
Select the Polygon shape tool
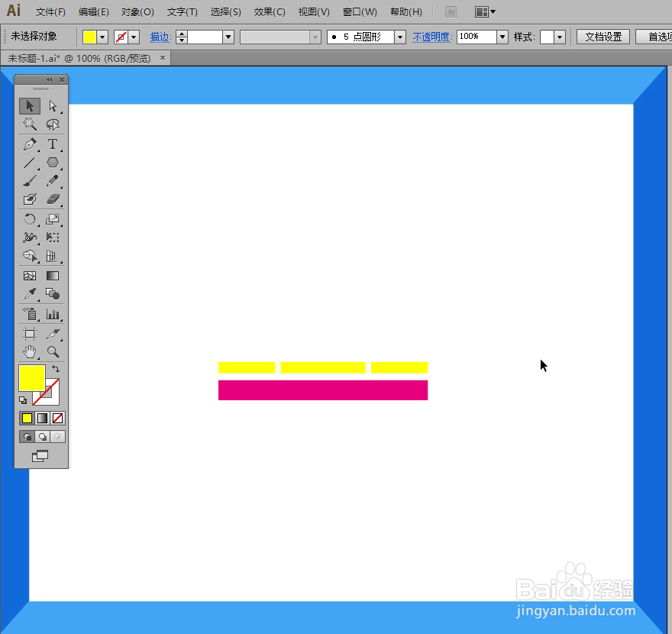53,163
